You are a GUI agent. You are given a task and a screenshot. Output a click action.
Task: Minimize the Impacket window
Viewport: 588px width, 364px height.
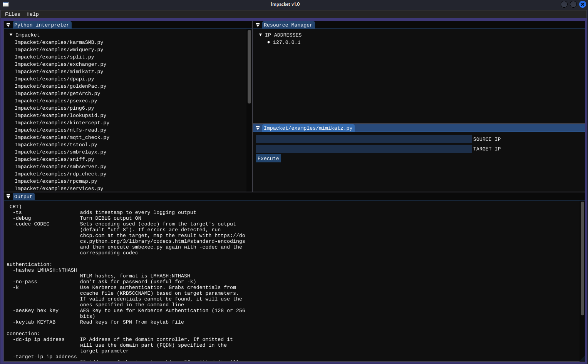click(x=564, y=4)
